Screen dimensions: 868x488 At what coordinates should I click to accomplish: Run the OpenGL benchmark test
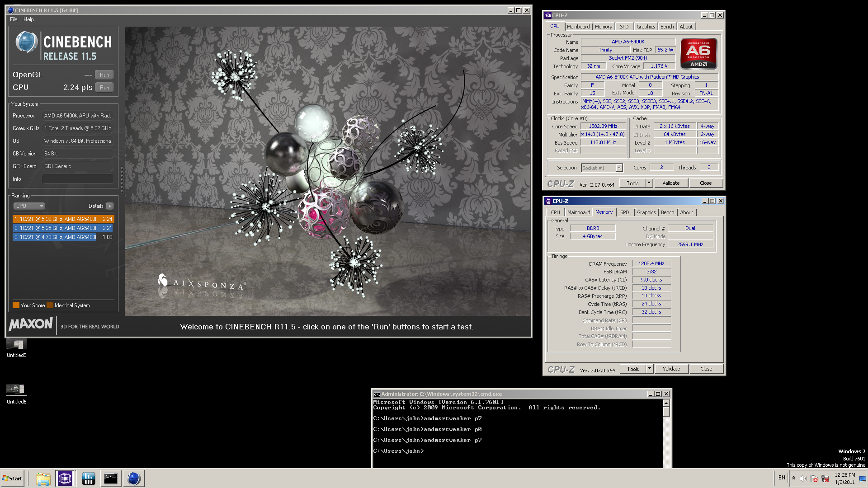tap(104, 75)
